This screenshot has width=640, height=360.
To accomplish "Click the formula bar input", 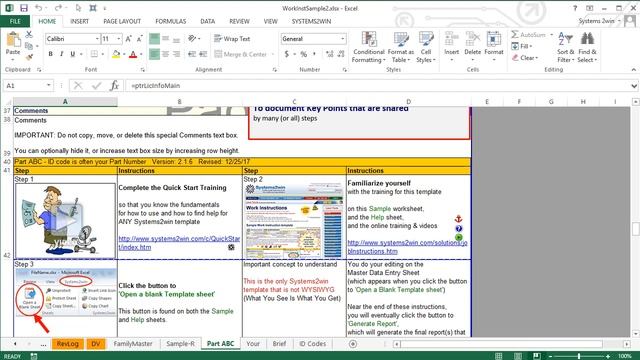I will coord(378,86).
